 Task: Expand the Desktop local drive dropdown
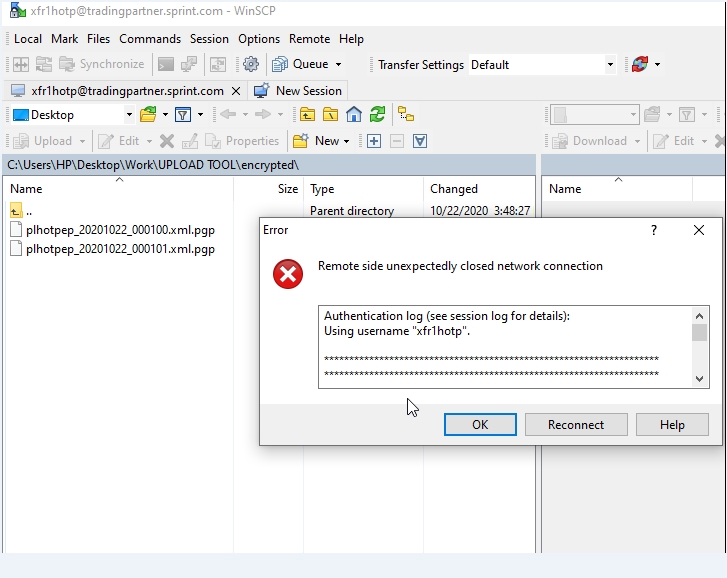(129, 115)
